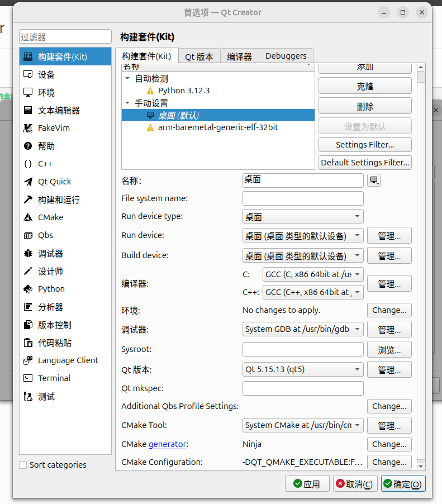Open the Run device type dropdown

pos(303,217)
